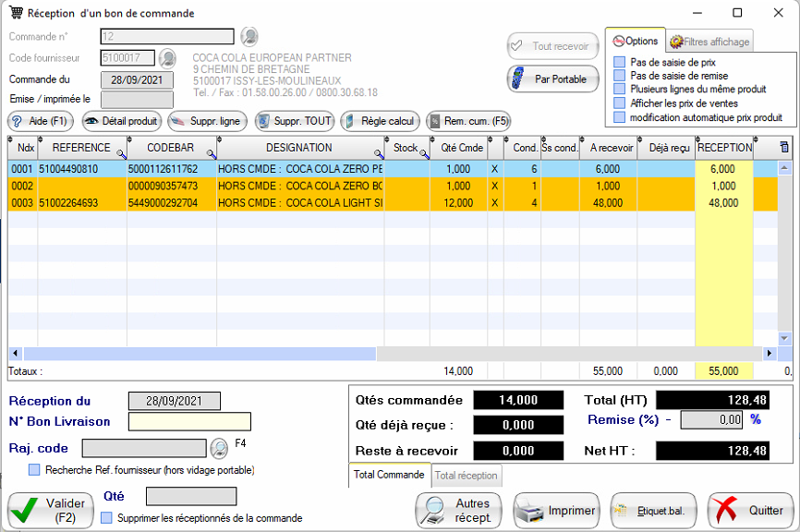This screenshot has width=800, height=532.
Task: Enable Pas de saisie de prix
Action: [x=620, y=62]
